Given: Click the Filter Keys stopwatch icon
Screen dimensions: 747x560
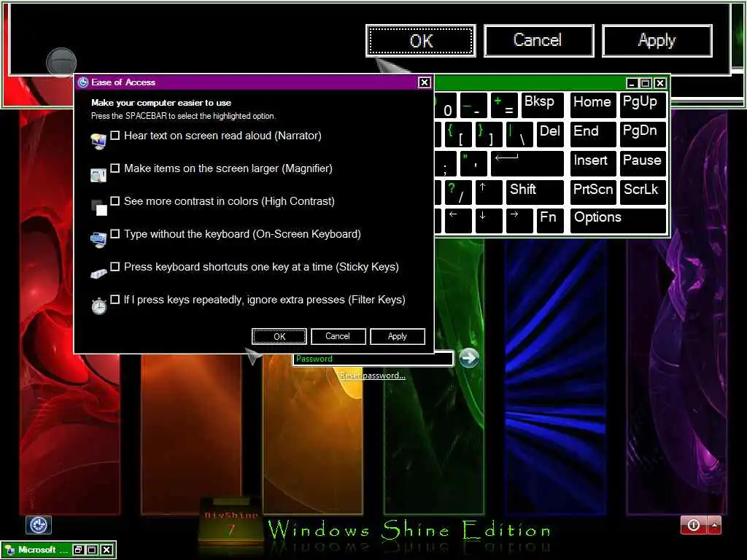Looking at the screenshot, I should [98, 306].
